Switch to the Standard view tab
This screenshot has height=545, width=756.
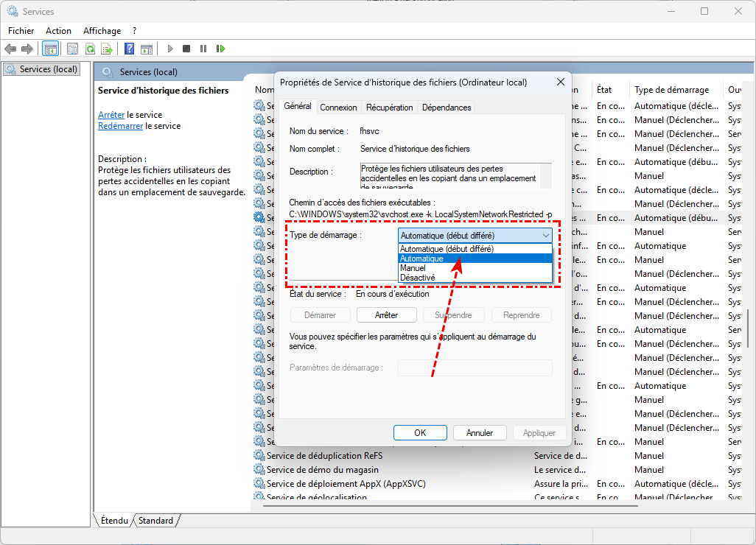pos(156,521)
